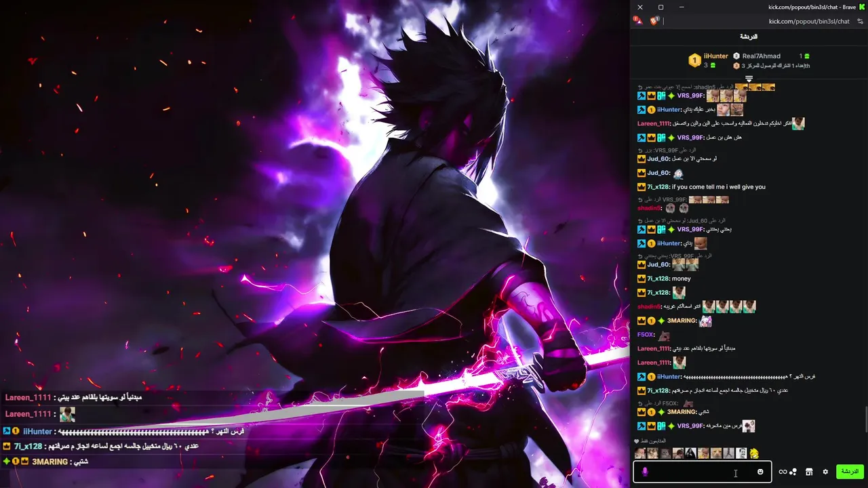Click Lareen_1111's emote in stream overlay
Screen dimensions: 868x488
click(66, 414)
